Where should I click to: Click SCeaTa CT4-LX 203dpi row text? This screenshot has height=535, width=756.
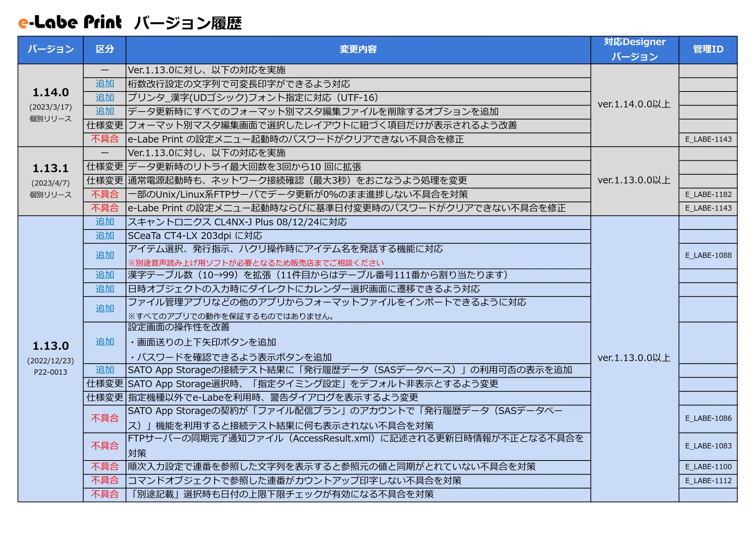[x=195, y=236]
